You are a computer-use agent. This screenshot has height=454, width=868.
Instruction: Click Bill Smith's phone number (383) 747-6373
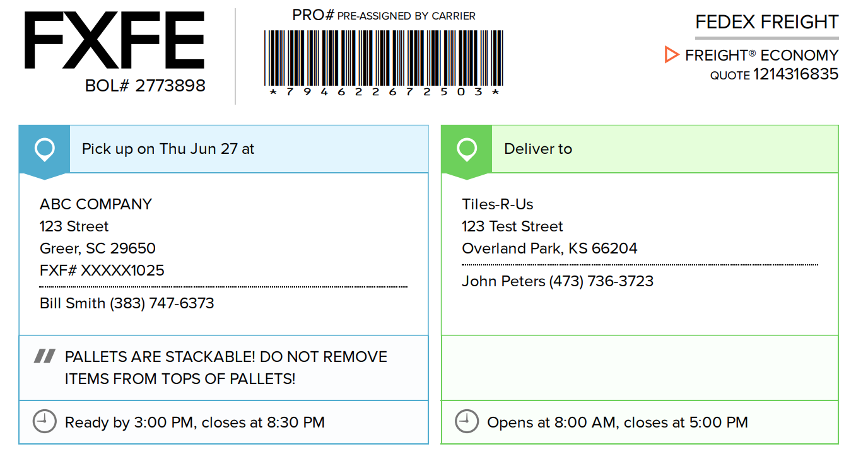tap(162, 303)
